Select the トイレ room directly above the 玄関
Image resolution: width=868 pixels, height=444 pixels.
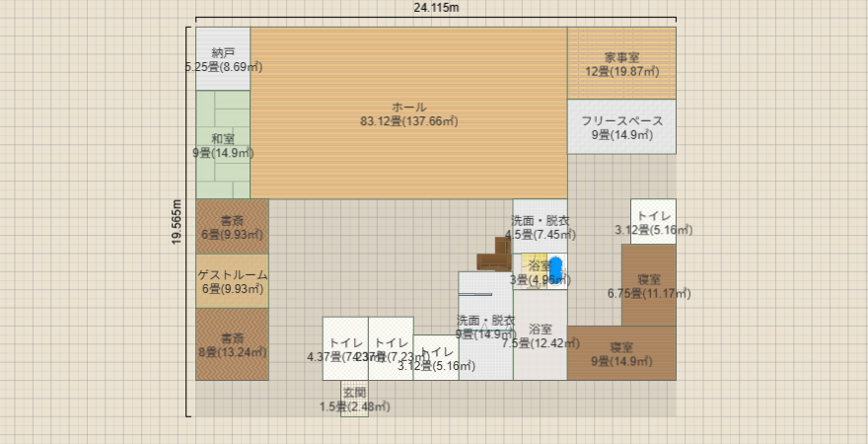345,348
